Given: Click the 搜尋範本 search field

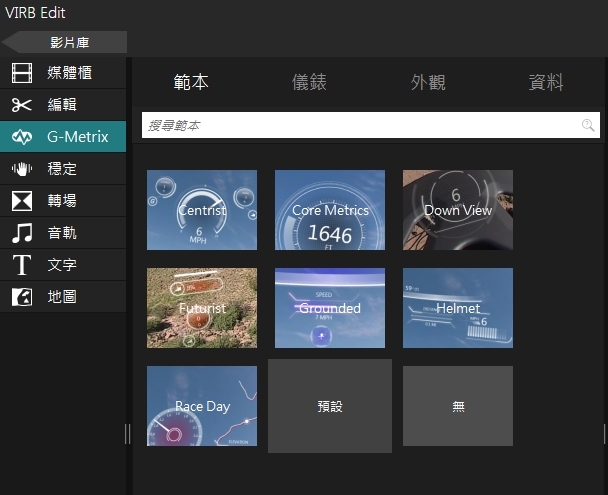Looking at the screenshot, I should (x=371, y=125).
